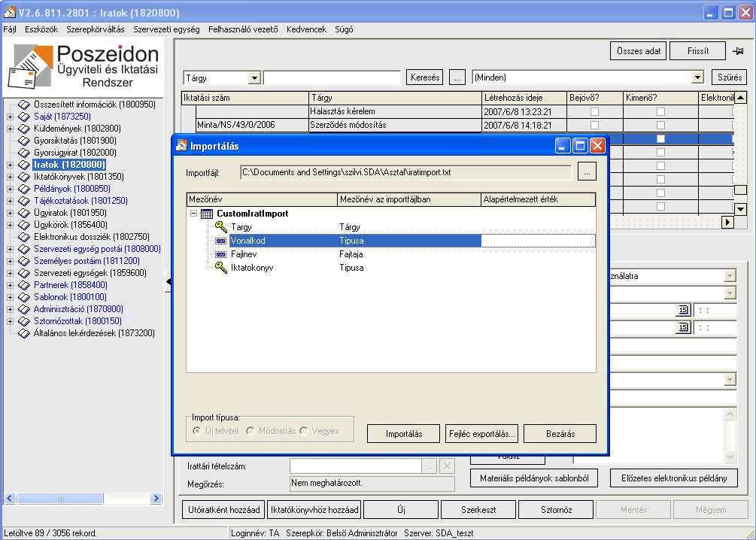Click the Sablonok tree icon
The height and width of the screenshot is (540, 756).
pos(24,297)
